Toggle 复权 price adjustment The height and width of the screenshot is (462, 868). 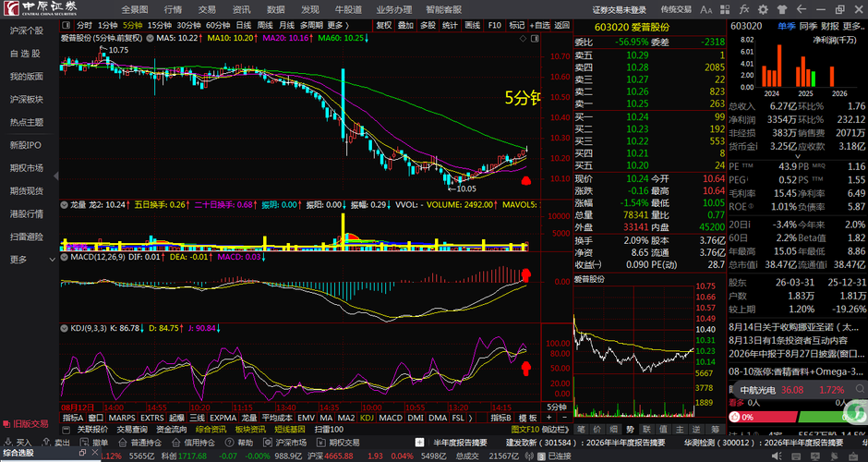tap(383, 25)
